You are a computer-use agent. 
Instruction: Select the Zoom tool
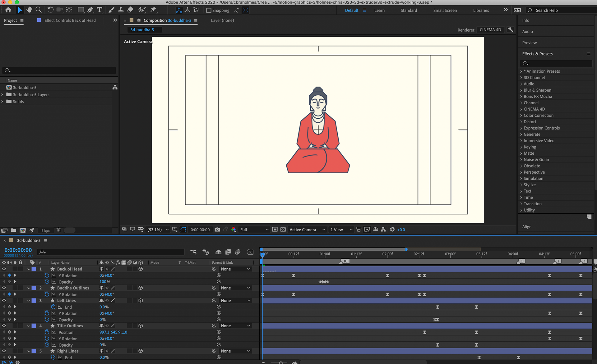point(39,10)
